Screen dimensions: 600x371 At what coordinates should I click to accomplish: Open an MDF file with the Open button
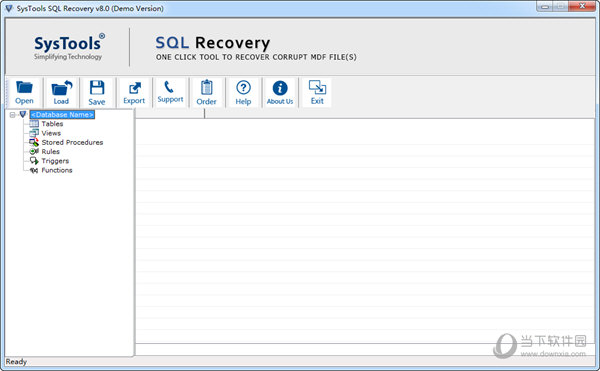tap(24, 93)
